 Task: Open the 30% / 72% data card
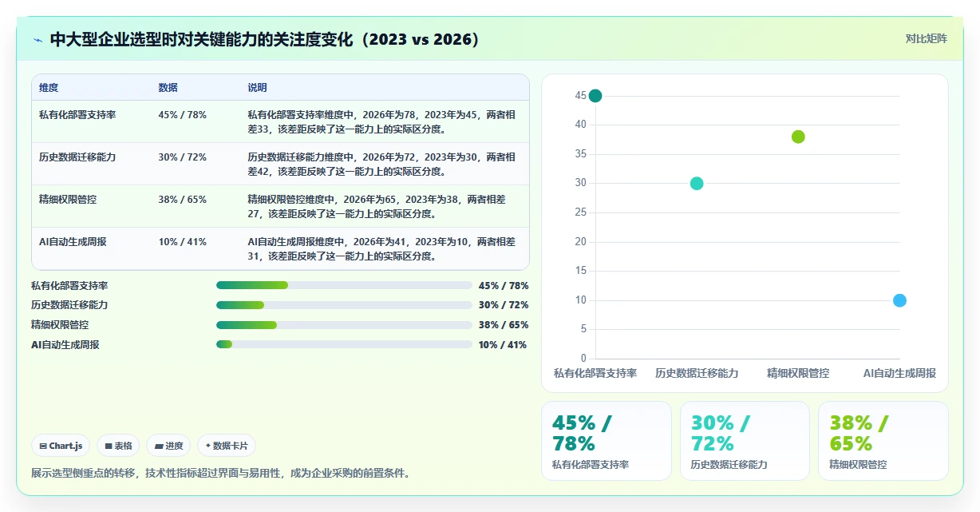pos(745,441)
